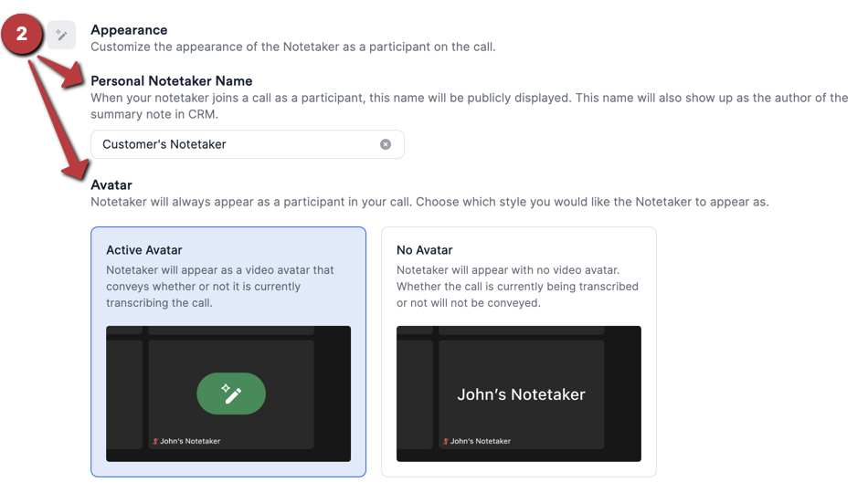Click the Appearance magic wand icon

pos(62,36)
